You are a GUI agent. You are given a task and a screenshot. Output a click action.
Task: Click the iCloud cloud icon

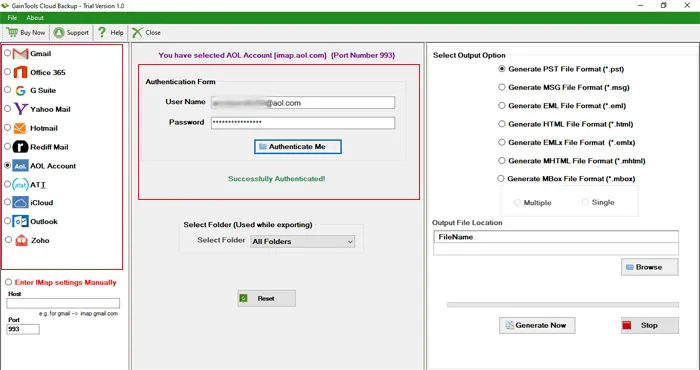coord(21,203)
